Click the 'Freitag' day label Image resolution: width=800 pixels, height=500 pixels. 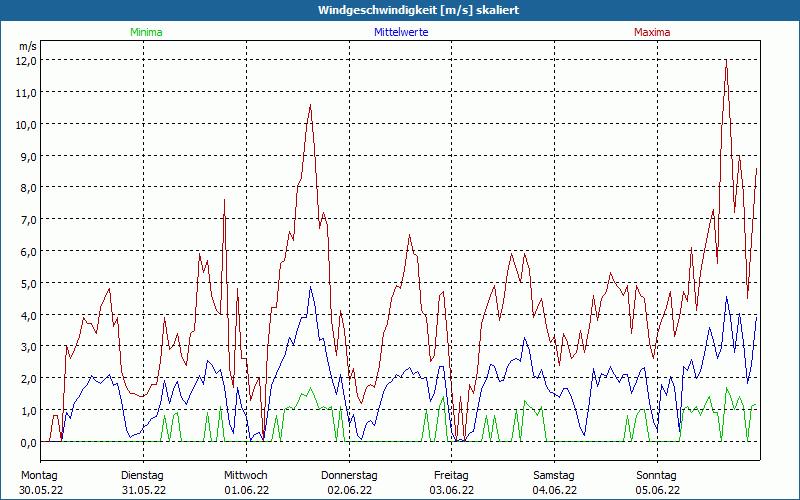452,476
